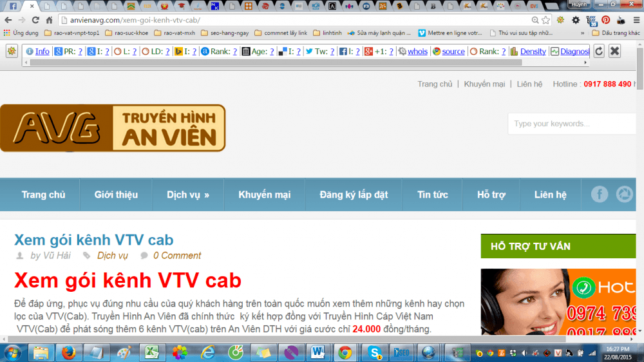Image resolution: width=644 pixels, height=362 pixels.
Task: Refresh SEOquake toolbar parameters
Action: coord(599,52)
